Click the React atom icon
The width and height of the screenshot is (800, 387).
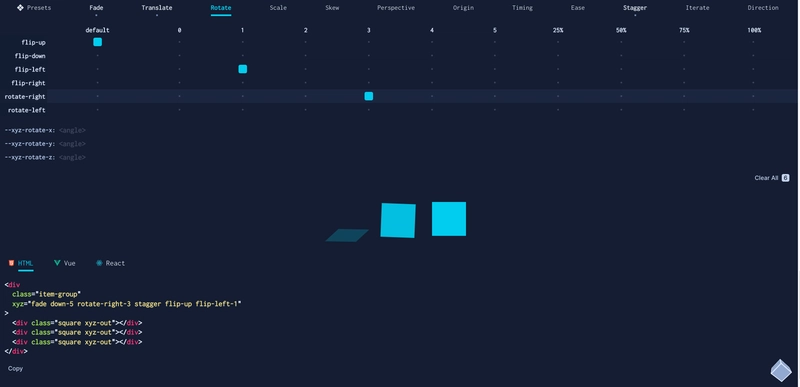[x=99, y=263]
